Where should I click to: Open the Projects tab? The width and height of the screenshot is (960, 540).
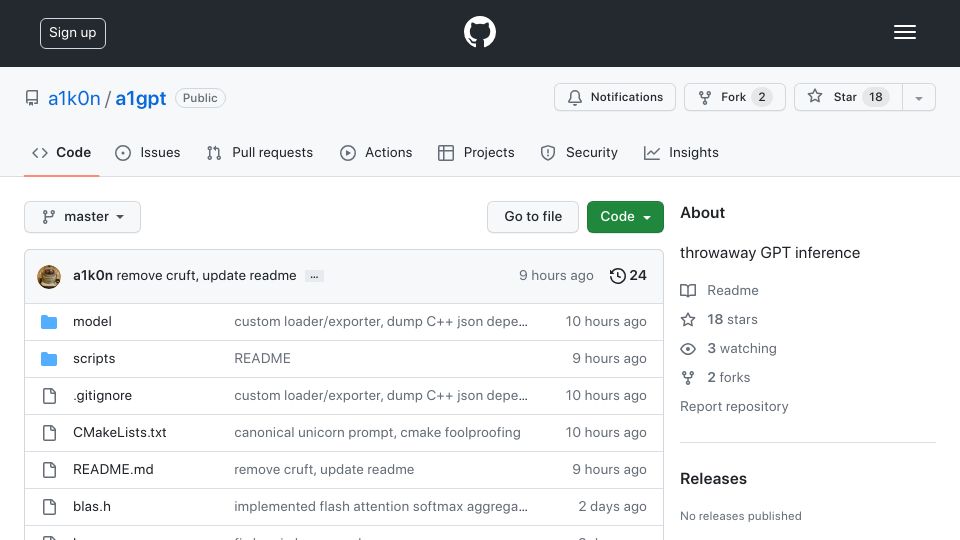(x=476, y=152)
